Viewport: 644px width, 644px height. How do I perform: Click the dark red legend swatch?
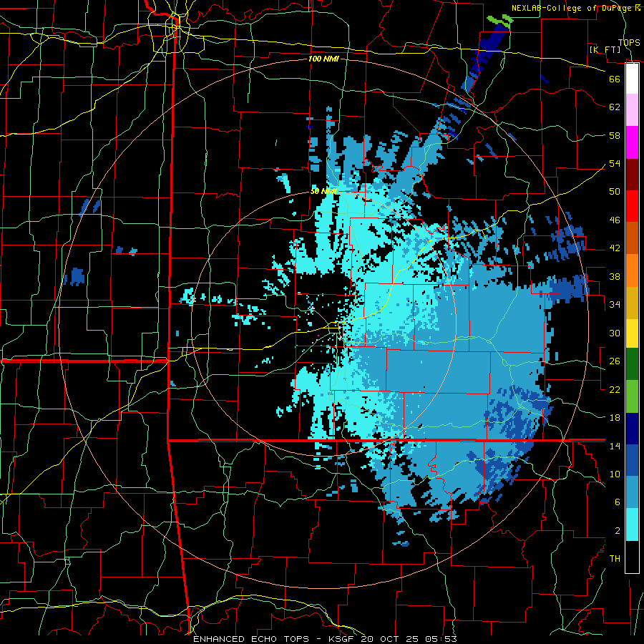tap(632, 175)
